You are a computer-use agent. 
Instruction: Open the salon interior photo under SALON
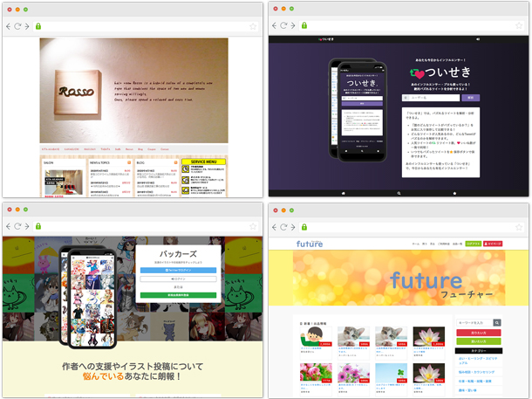click(64, 182)
